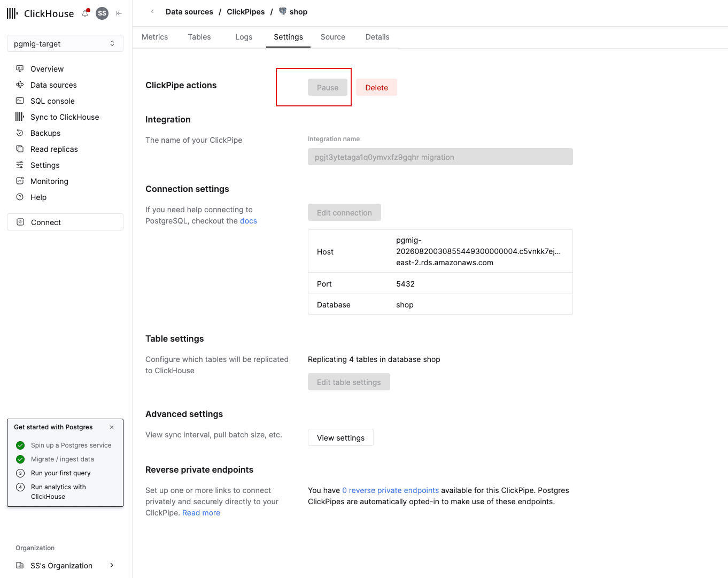Click the ClickHouse logo icon
Image resolution: width=728 pixels, height=578 pixels.
click(x=12, y=13)
